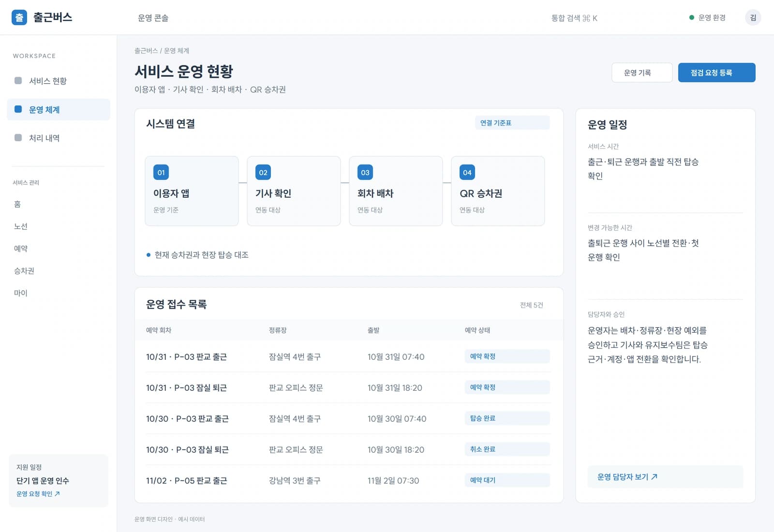Select the 10/31 · P-03 판교 출근 row
The width and height of the screenshot is (774, 532).
[348, 356]
